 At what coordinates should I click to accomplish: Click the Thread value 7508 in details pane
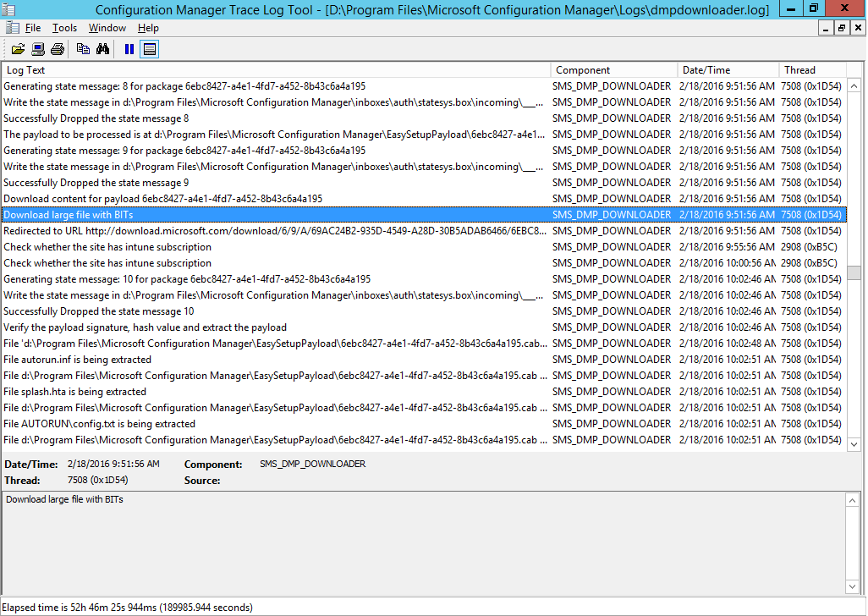[97, 480]
